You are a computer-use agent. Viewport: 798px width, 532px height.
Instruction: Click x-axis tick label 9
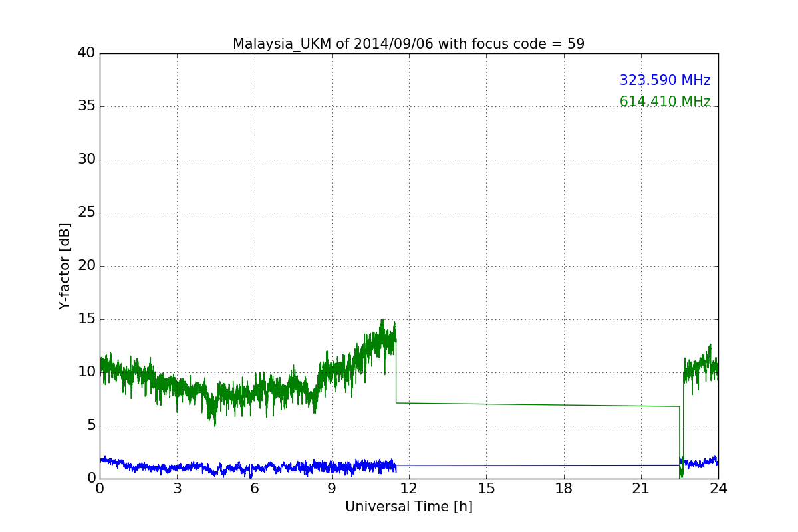pos(332,489)
